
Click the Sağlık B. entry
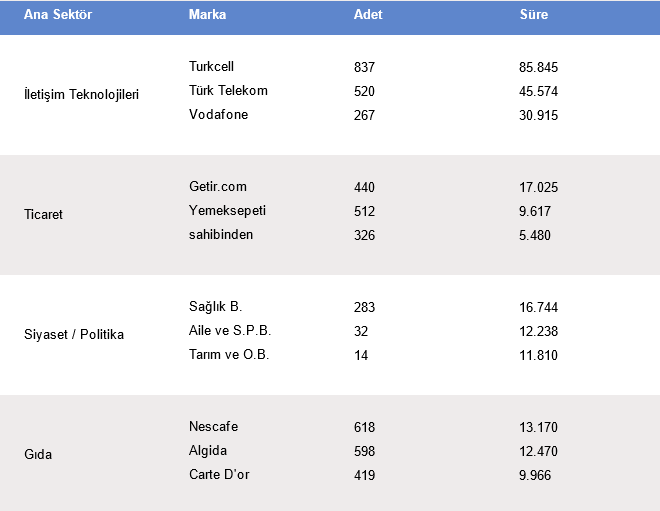[215, 307]
